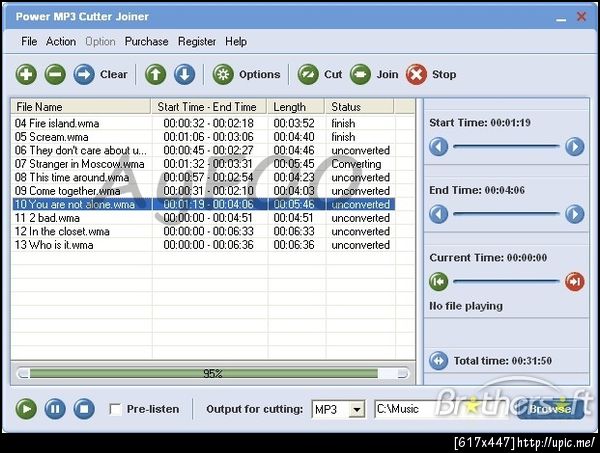Click the End Time slider track
The height and width of the screenshot is (453, 600).
pyautogui.click(x=506, y=213)
